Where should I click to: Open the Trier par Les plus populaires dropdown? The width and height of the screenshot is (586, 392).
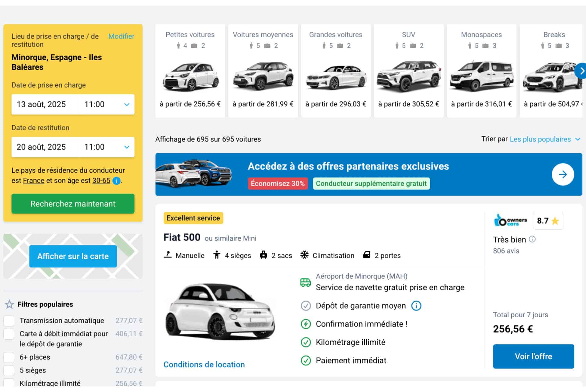(x=545, y=139)
